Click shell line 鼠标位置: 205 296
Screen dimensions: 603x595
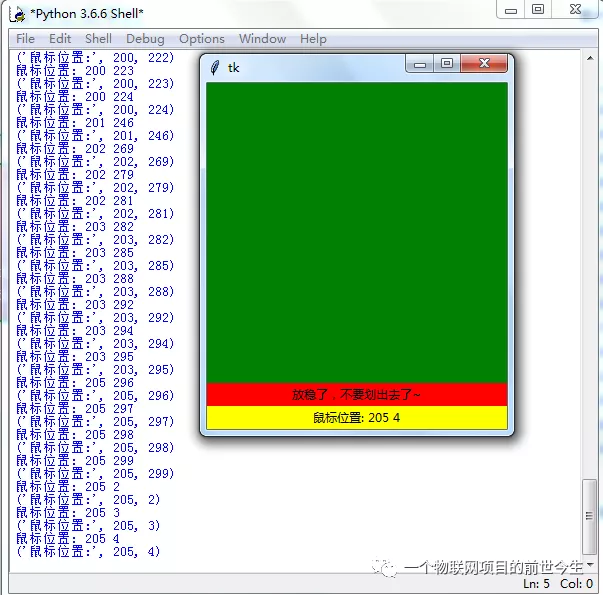[75, 382]
